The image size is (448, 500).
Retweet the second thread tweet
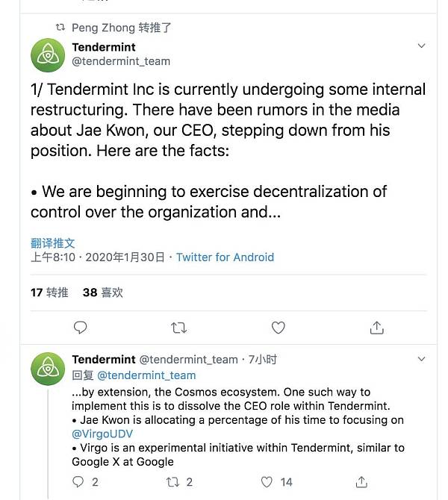[x=172, y=482]
